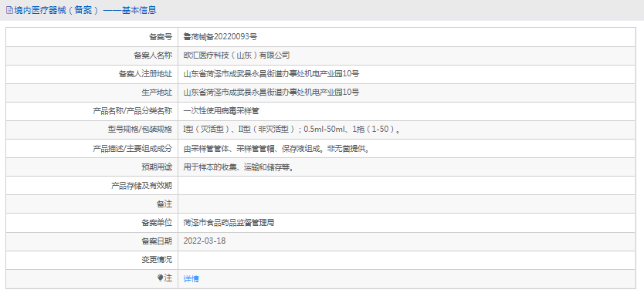
Task: Open the 详情 details link
Action: 191,279
